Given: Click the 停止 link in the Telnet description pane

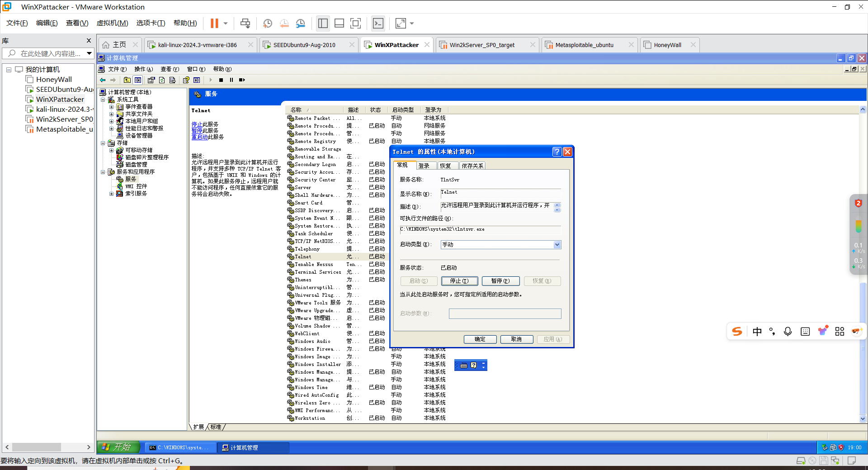Looking at the screenshot, I should tap(197, 124).
